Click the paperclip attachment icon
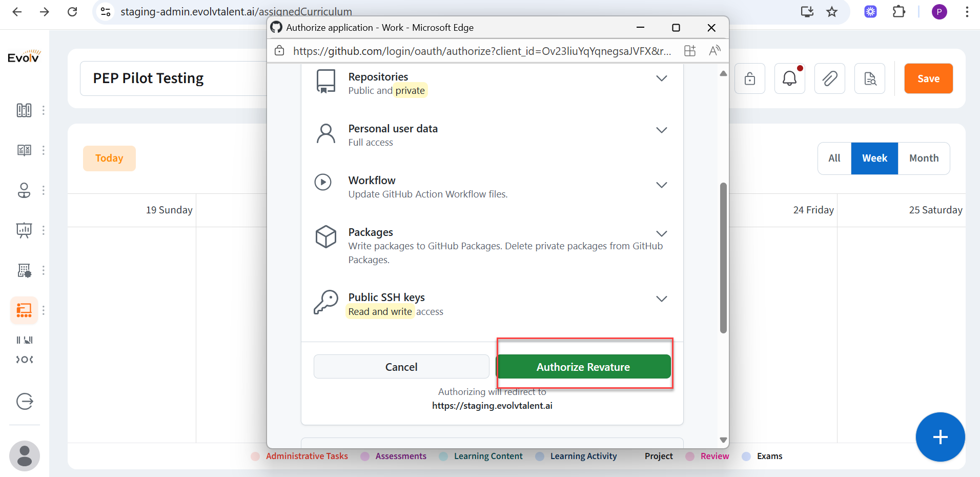The height and width of the screenshot is (477, 980). point(830,78)
